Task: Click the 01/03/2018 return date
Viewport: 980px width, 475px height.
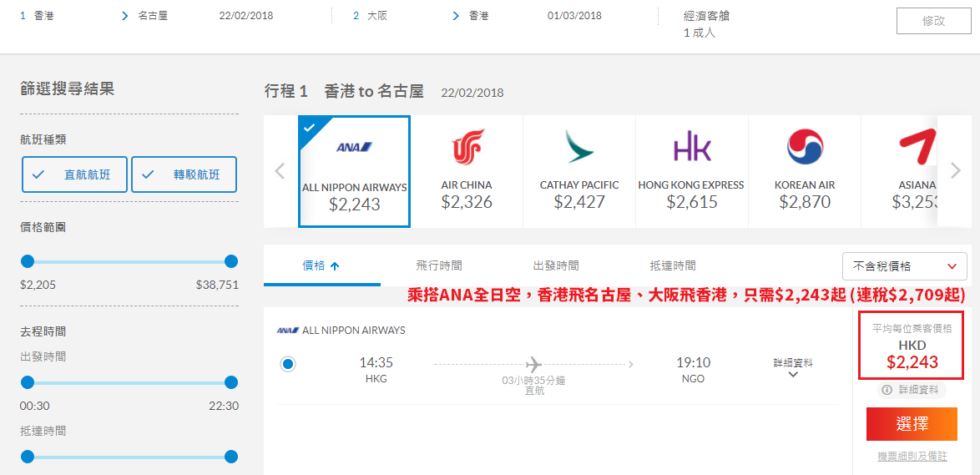Action: point(574,16)
